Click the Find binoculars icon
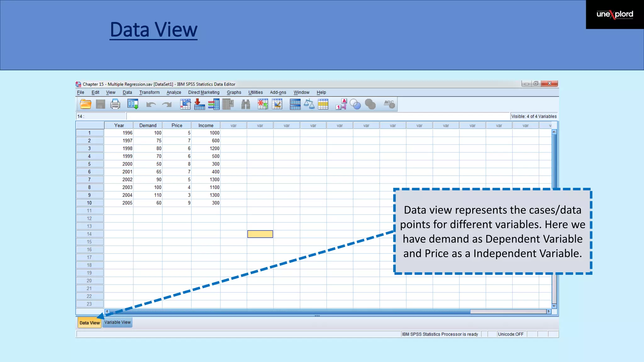 tap(246, 104)
